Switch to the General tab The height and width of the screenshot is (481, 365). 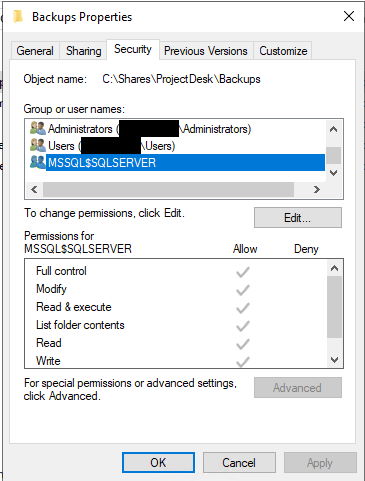(x=35, y=51)
